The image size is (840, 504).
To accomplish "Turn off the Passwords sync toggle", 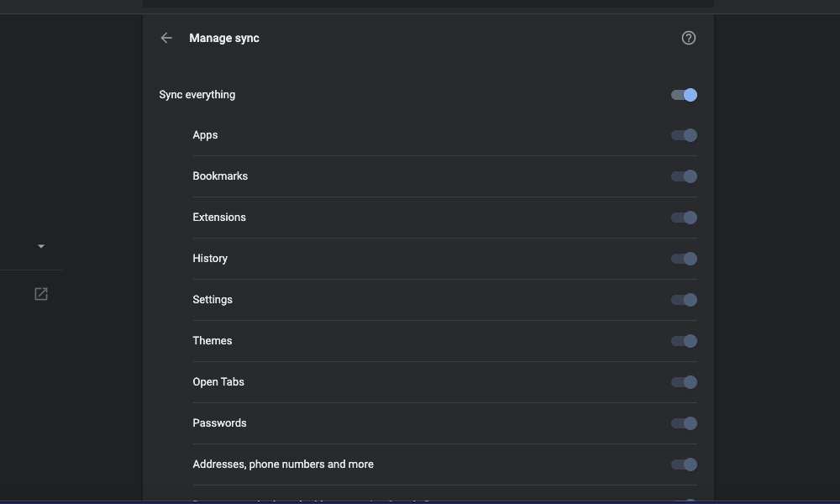I will [684, 423].
